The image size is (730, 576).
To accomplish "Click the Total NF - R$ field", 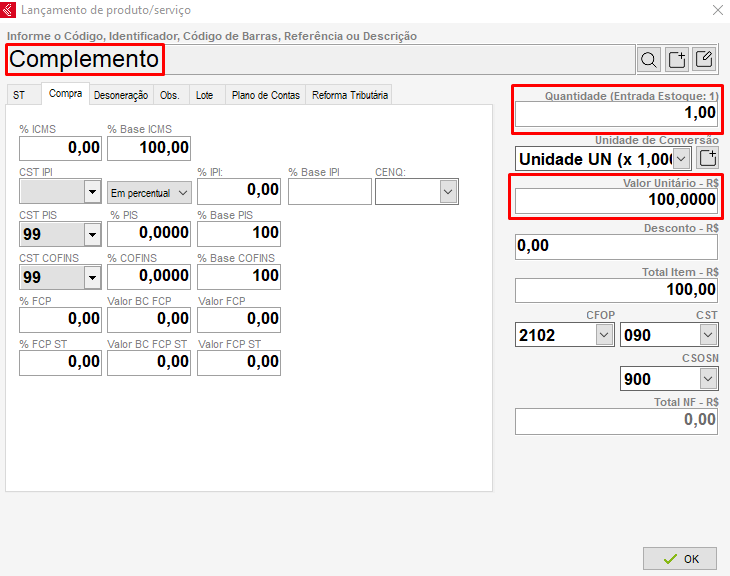I will pos(616,421).
